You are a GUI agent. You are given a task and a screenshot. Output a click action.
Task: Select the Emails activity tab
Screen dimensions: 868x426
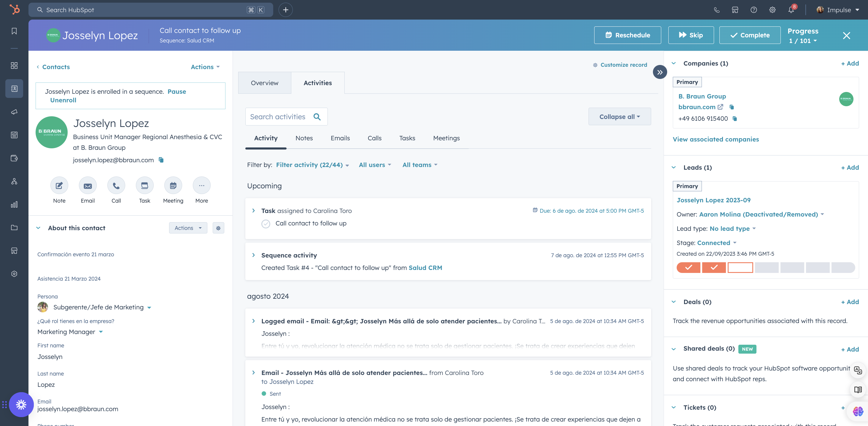340,138
